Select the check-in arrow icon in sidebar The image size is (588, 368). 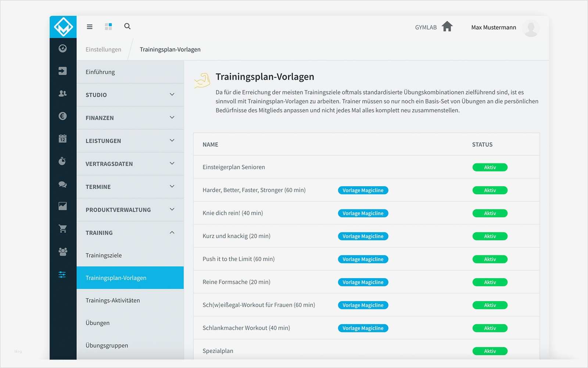pos(62,71)
